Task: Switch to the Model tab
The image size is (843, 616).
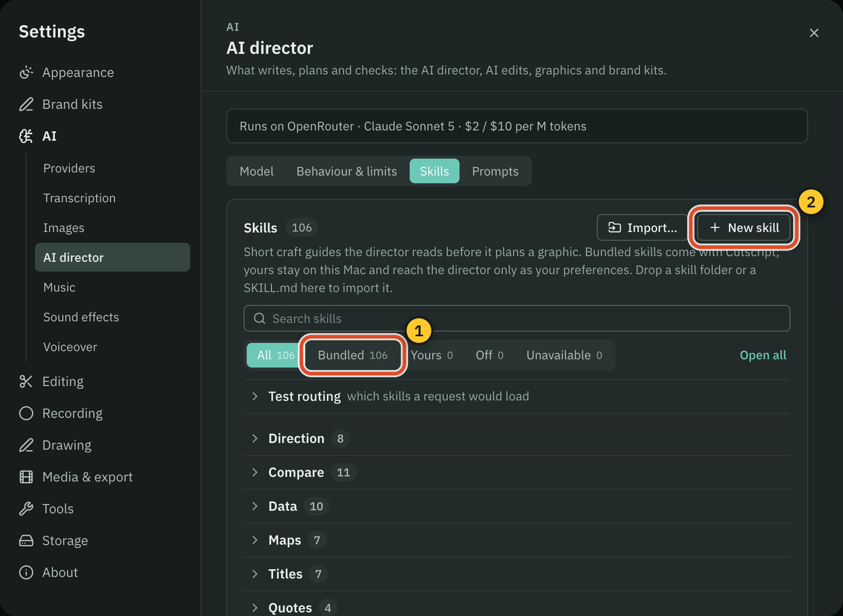Action: click(x=257, y=171)
